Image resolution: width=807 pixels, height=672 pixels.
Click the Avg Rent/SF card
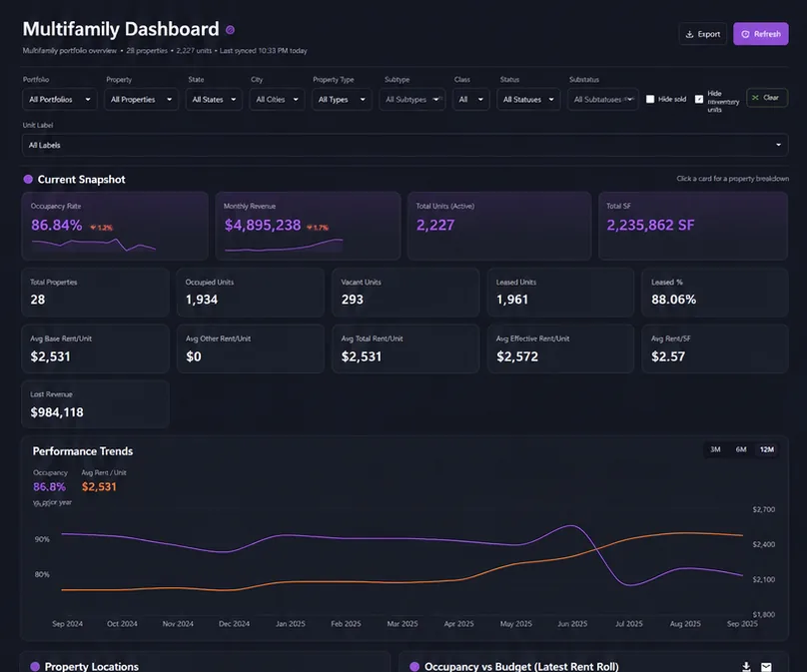(715, 348)
